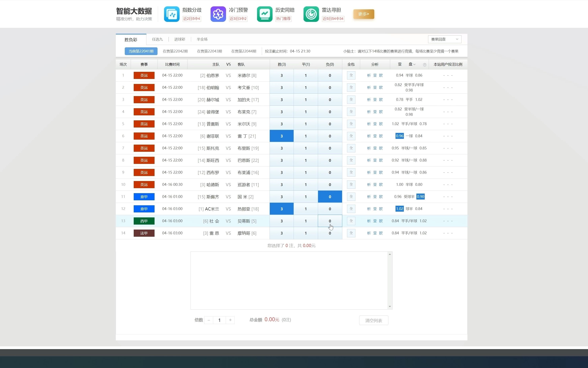Click the 近2日5中4 badge link

[x=192, y=19]
